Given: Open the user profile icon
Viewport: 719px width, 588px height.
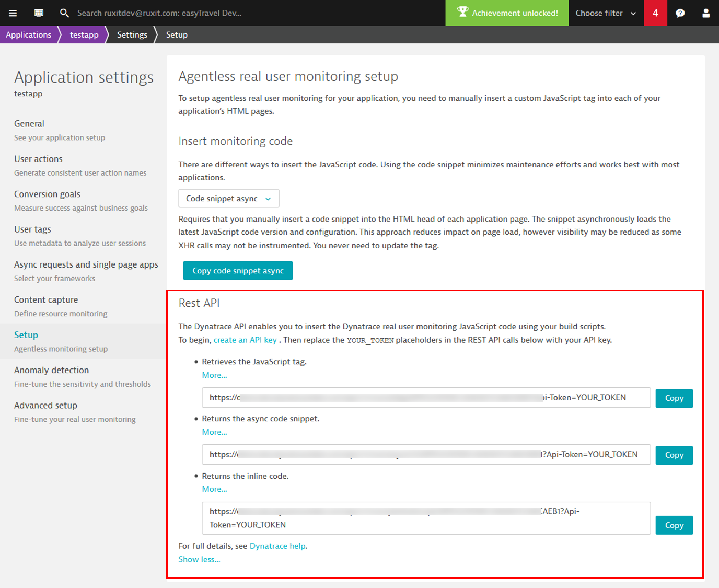Looking at the screenshot, I should tap(706, 13).
